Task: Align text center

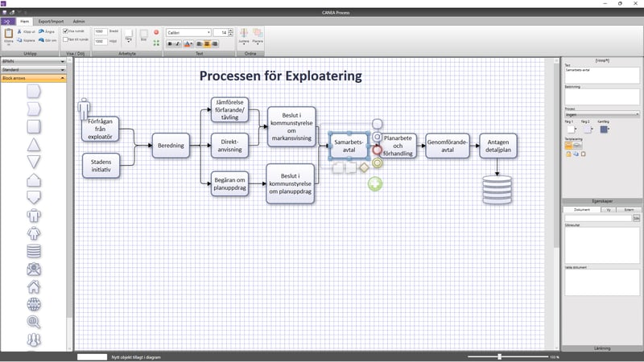Action: click(x=207, y=43)
